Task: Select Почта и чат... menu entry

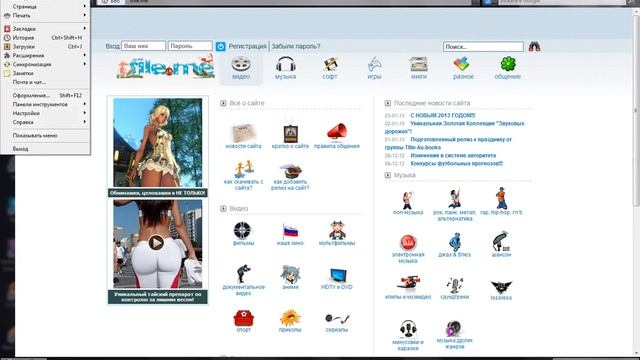Action: [45, 82]
